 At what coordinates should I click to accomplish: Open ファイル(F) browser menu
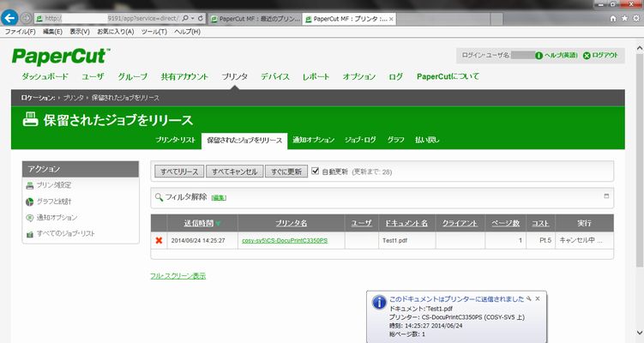20,32
